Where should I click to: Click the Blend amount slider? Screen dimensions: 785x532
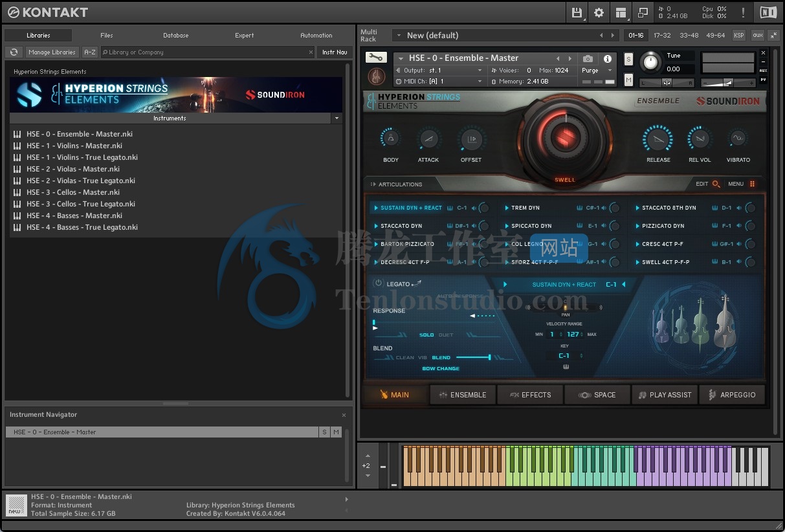[x=472, y=357]
